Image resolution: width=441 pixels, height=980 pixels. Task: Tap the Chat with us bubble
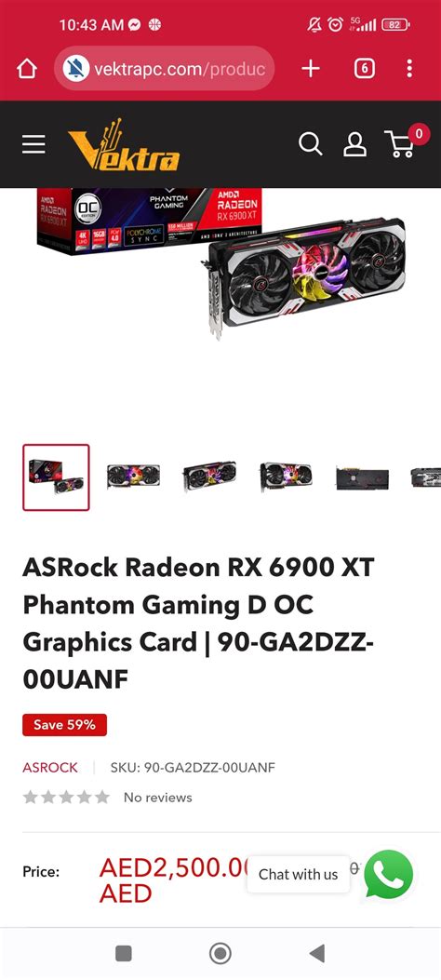click(298, 874)
